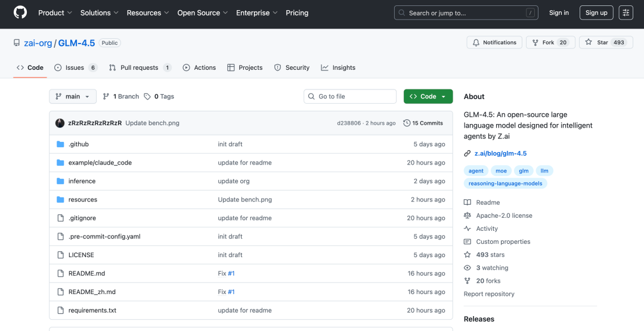The width and height of the screenshot is (644, 331).
Task: Click the .github folder icon
Action: click(x=60, y=144)
